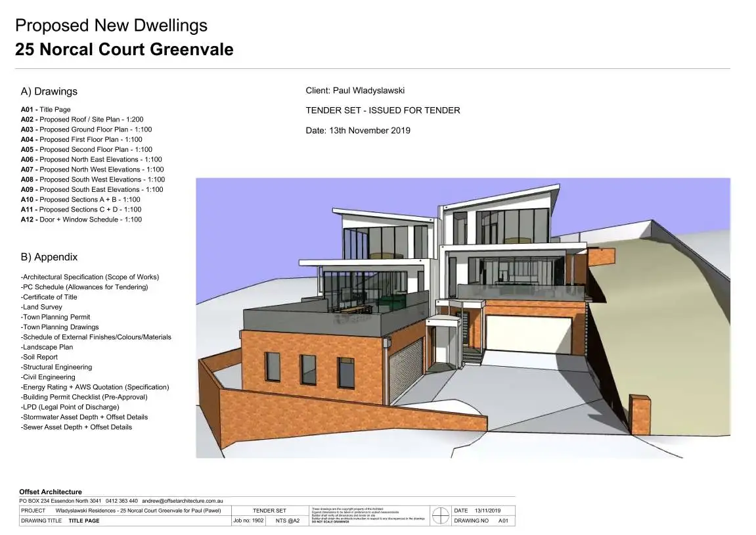Click the Town Planning Permit appendix item
Image resolution: width=756 pixels, height=535 pixels.
55,317
